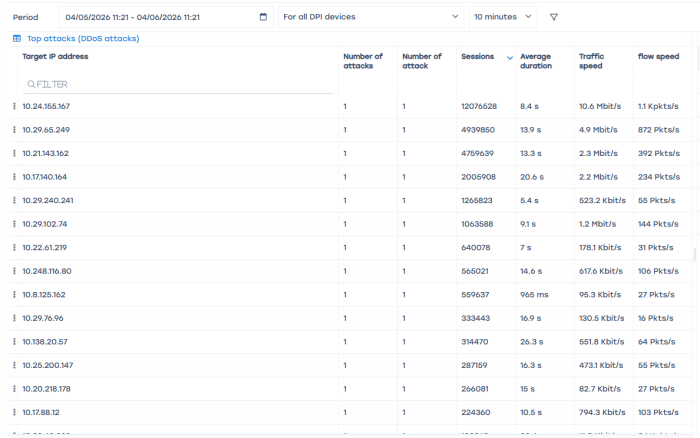The image size is (700, 438).
Task: Click sessions value 4939850
Action: [x=478, y=130]
